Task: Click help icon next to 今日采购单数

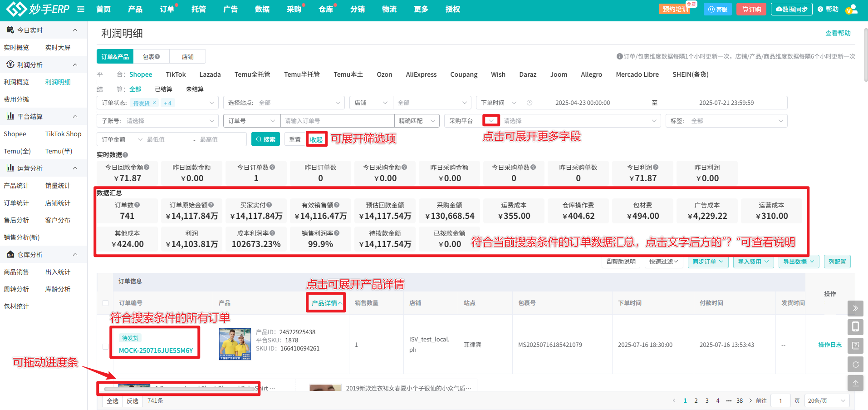Action: pyautogui.click(x=533, y=168)
